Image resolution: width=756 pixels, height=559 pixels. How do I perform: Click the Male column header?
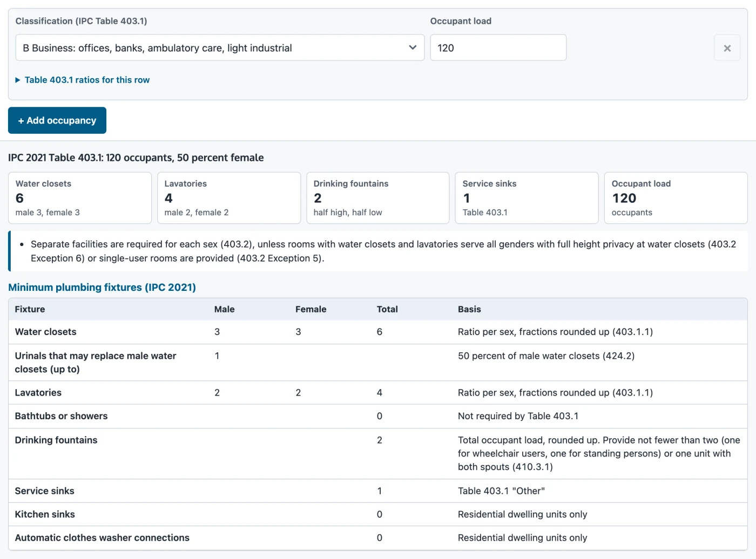[x=224, y=309]
